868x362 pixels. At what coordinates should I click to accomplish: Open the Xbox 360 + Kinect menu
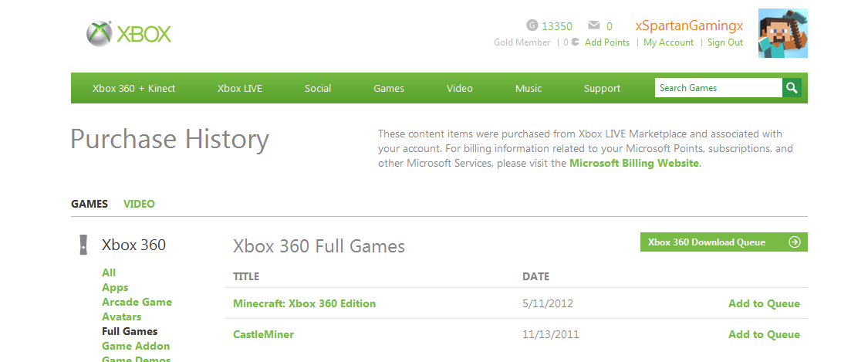tap(133, 88)
